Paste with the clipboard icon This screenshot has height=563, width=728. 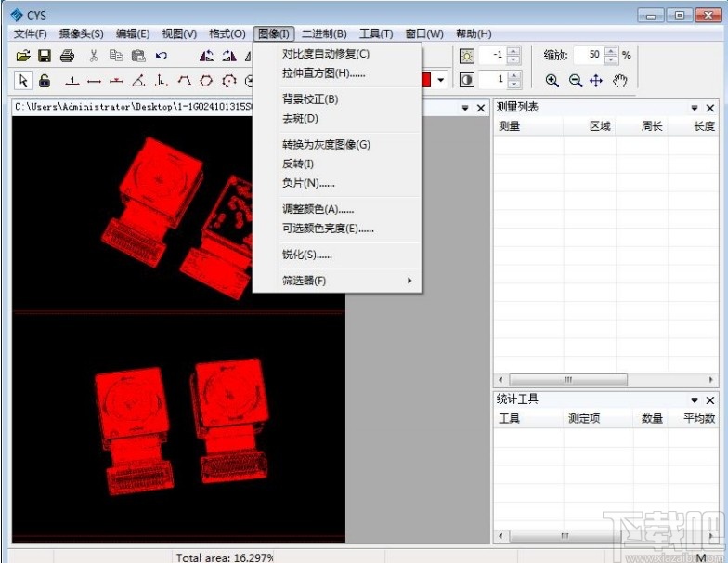(x=138, y=56)
